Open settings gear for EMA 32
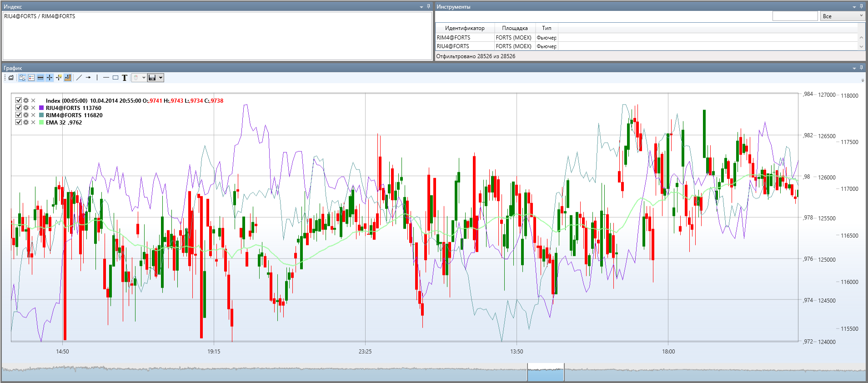The image size is (868, 383). tap(26, 122)
